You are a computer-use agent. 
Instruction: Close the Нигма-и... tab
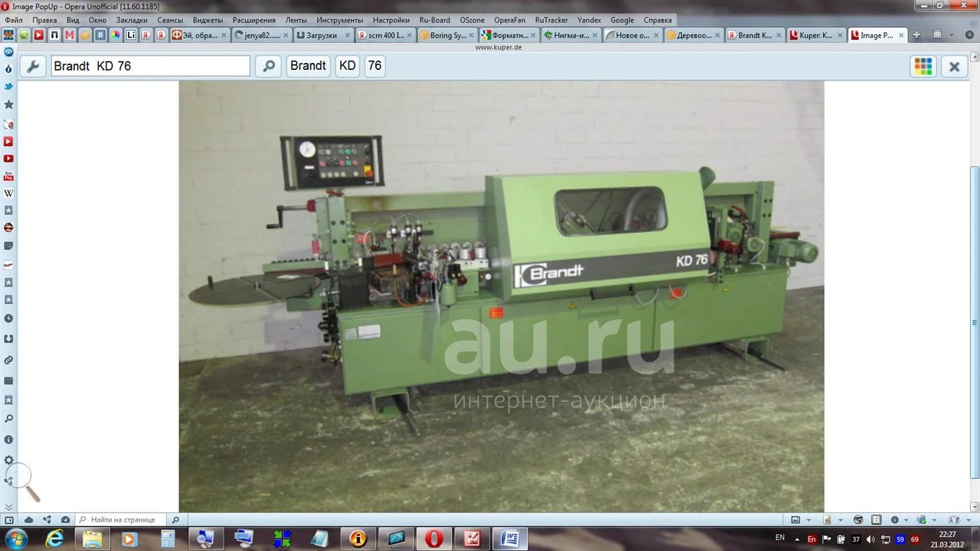click(595, 35)
